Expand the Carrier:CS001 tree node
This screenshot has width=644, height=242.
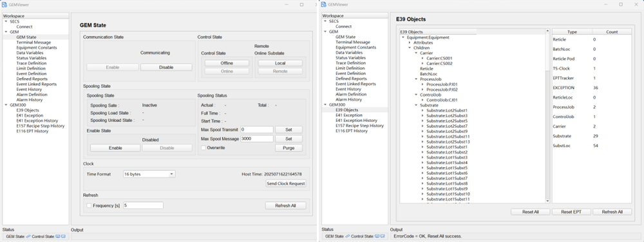click(x=423, y=58)
